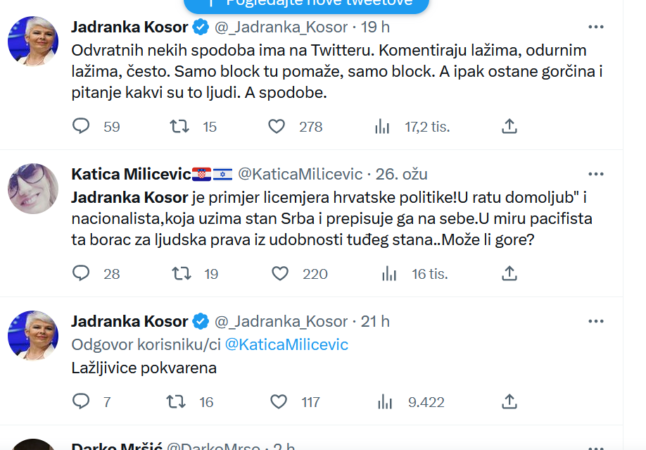The height and width of the screenshot is (450, 646).
Task: Retweet Katica Milicevic's tweet
Action: click(x=181, y=273)
